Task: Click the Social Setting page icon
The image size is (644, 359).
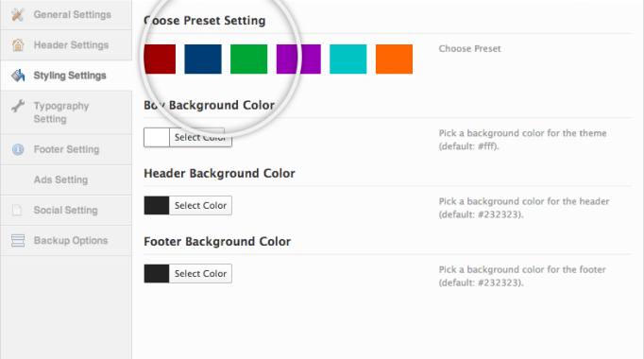Action: (17, 210)
